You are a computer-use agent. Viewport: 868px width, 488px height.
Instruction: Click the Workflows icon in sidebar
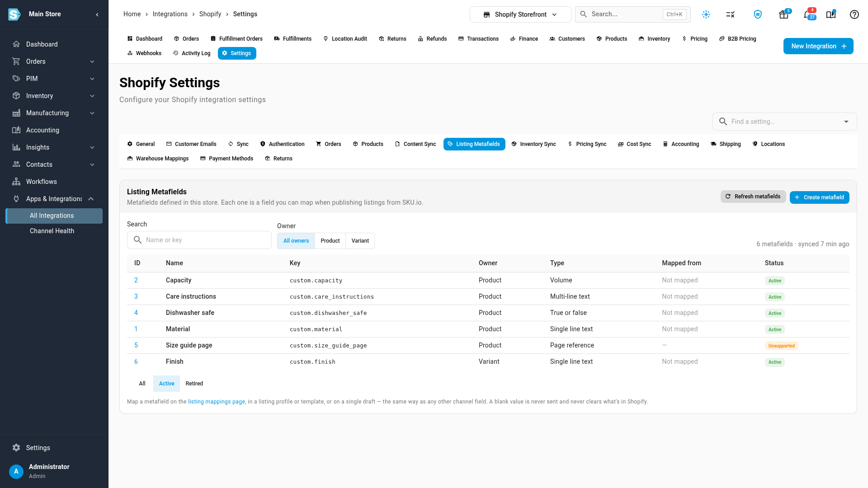[x=16, y=182]
